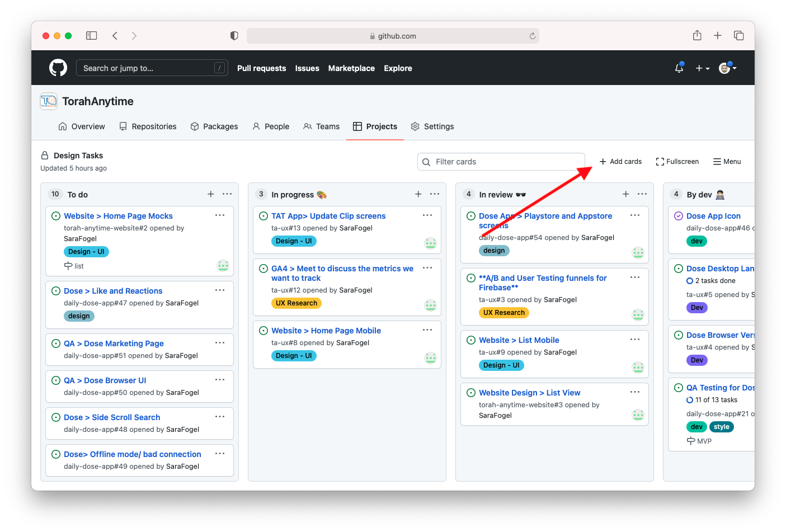Click the TorahAnytime organization avatar
Viewport: 786px width, 532px height.
pyautogui.click(x=49, y=101)
